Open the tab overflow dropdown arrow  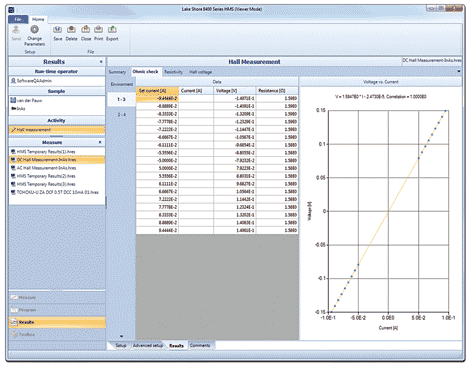click(x=459, y=71)
